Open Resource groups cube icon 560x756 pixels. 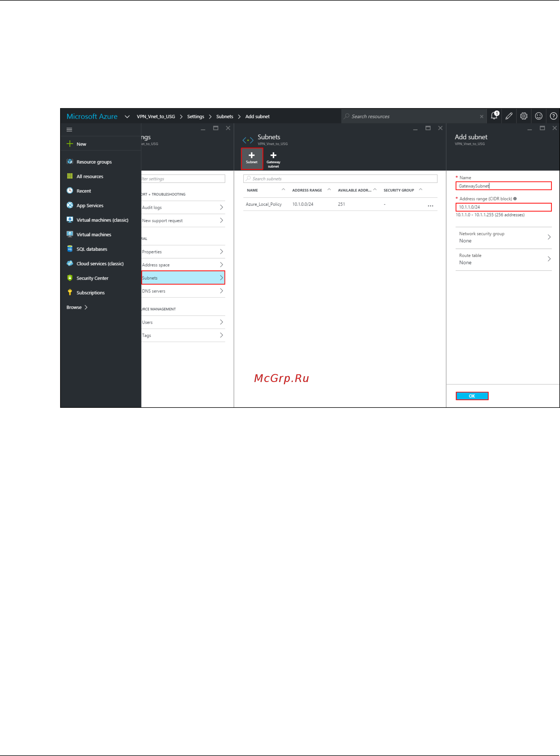point(70,162)
